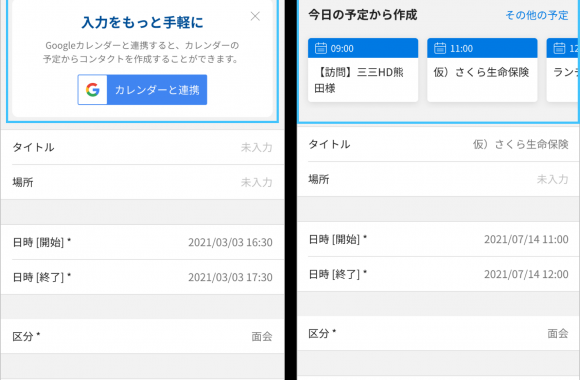Open 区分 selector in right screen
580x380 pixels.
tap(438, 333)
